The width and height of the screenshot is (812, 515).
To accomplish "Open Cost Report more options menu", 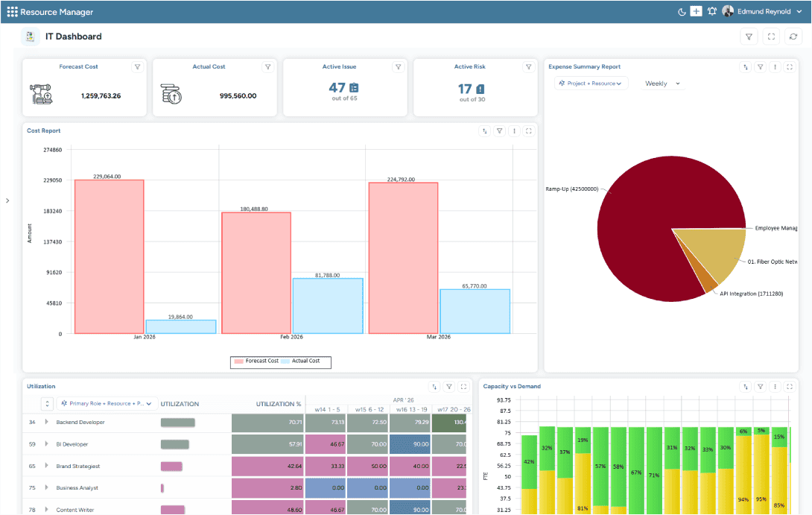I will (514, 131).
